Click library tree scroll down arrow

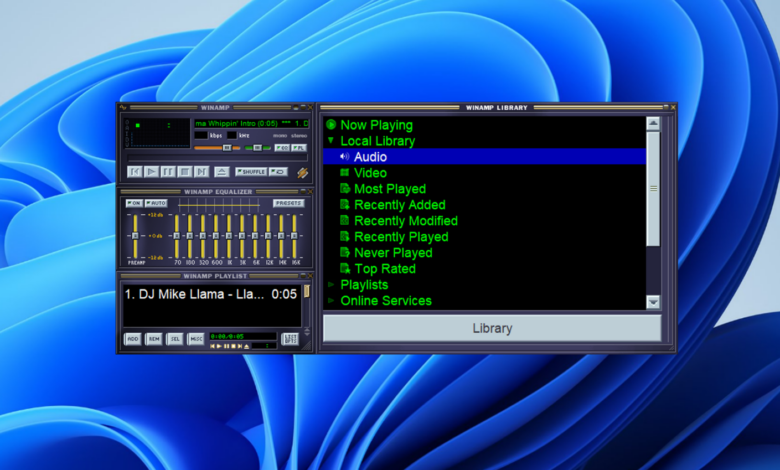click(x=653, y=301)
